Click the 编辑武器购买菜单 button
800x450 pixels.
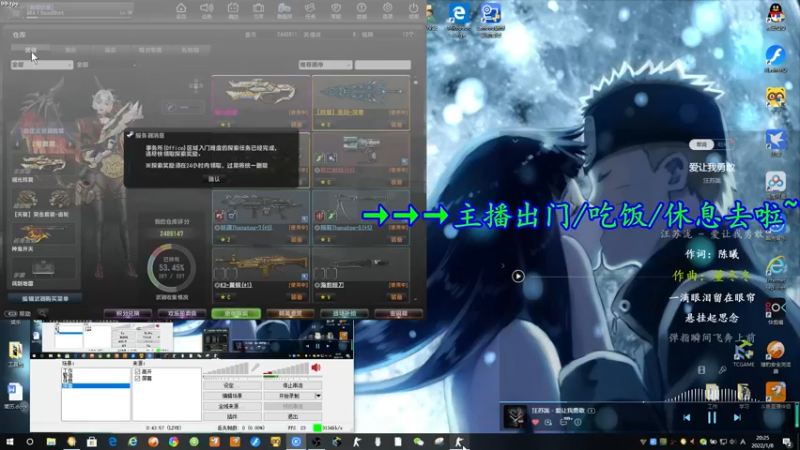tap(44, 298)
